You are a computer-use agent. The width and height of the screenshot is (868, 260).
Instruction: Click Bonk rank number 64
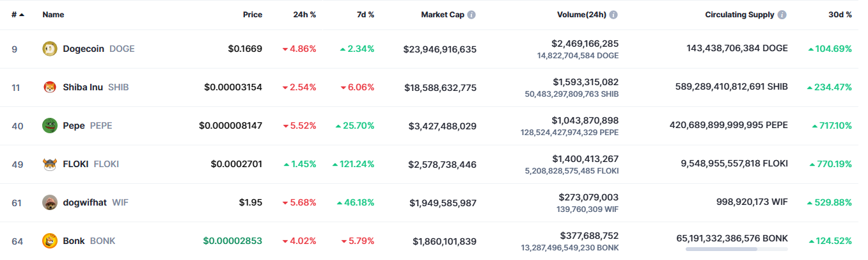tap(17, 241)
